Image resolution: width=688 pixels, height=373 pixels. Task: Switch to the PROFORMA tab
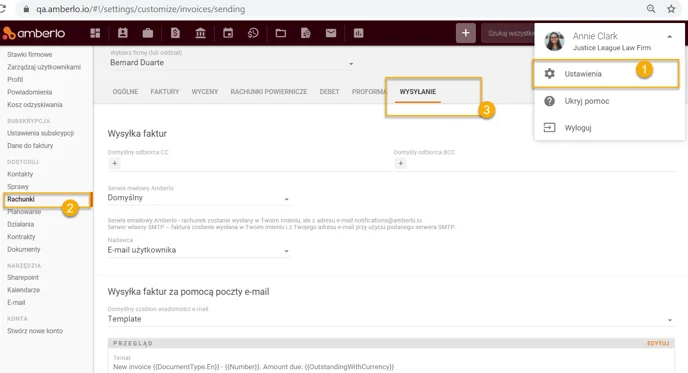click(369, 92)
